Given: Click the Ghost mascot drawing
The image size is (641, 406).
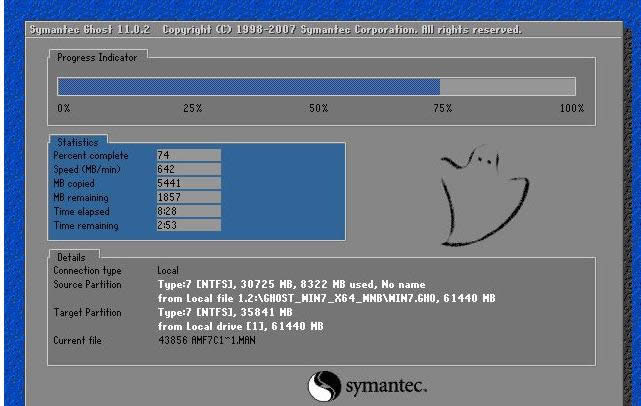Looking at the screenshot, I should pyautogui.click(x=484, y=195).
